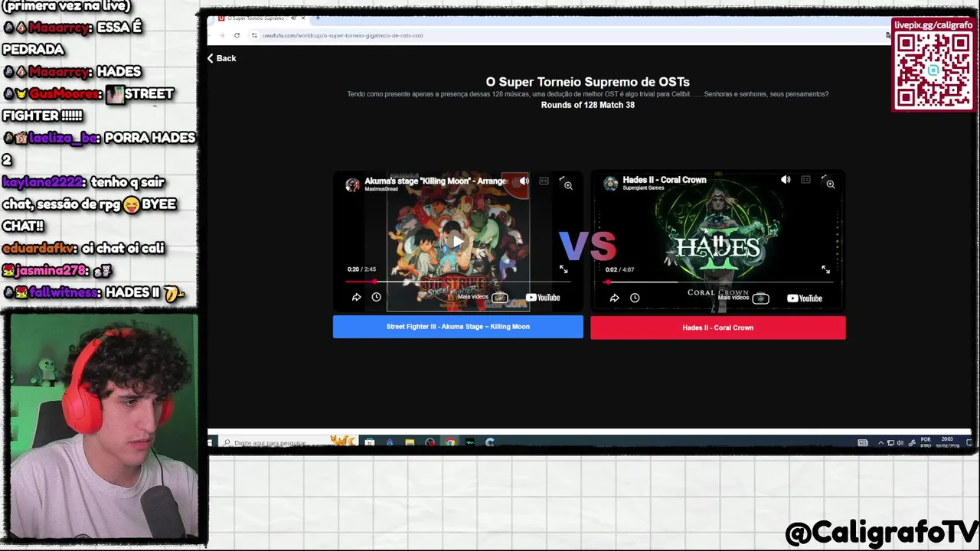Click the browser address bar URL
The height and width of the screenshot is (551, 980).
point(342,35)
